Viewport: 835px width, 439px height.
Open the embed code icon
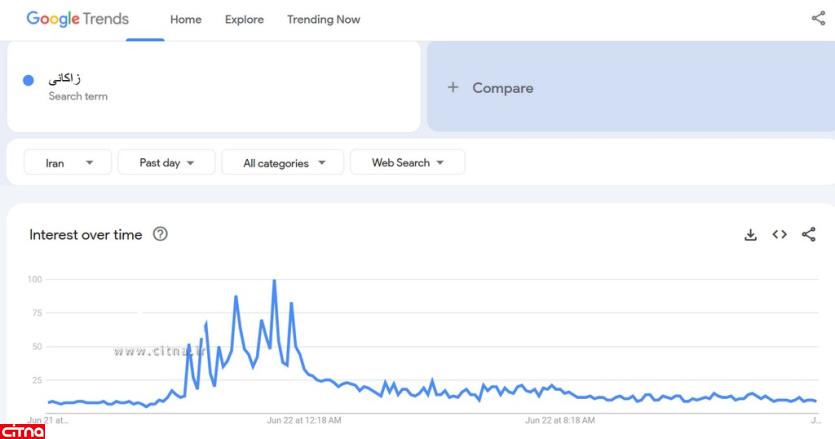point(780,235)
